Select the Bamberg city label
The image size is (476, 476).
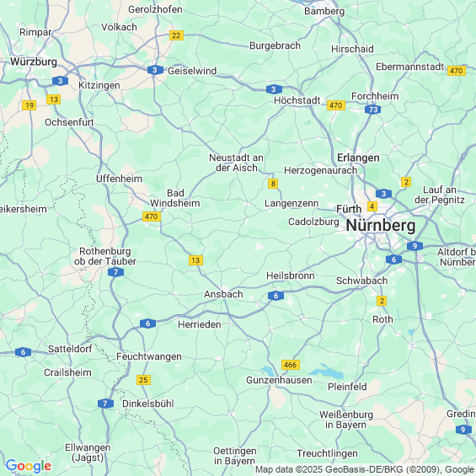point(324,11)
